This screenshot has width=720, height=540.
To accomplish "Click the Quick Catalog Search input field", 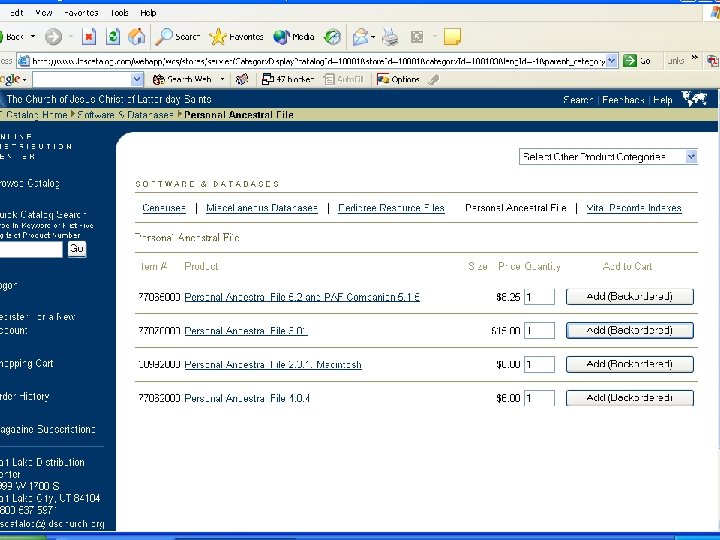I will point(31,249).
